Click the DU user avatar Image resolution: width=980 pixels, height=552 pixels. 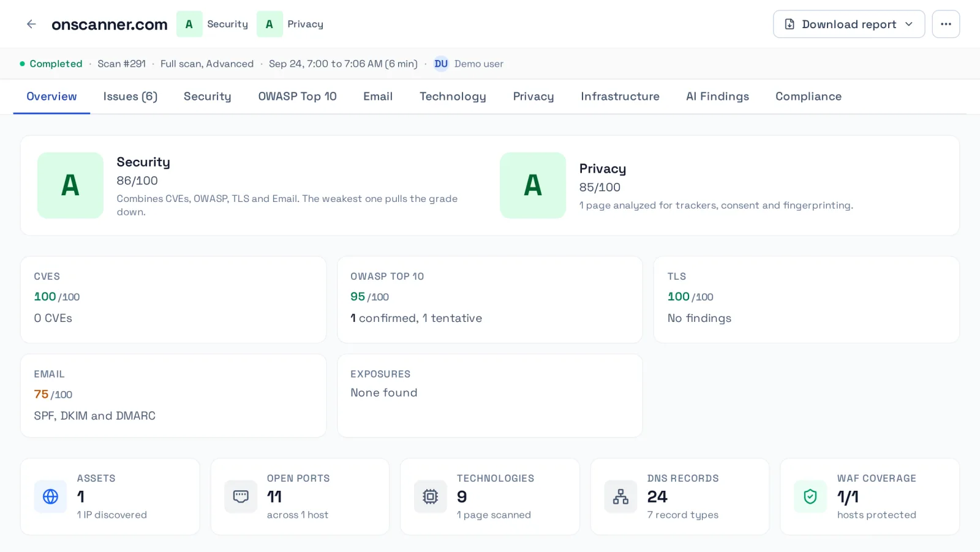pos(441,64)
